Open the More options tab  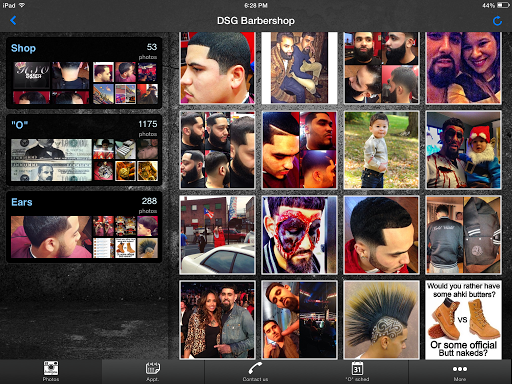click(x=460, y=371)
